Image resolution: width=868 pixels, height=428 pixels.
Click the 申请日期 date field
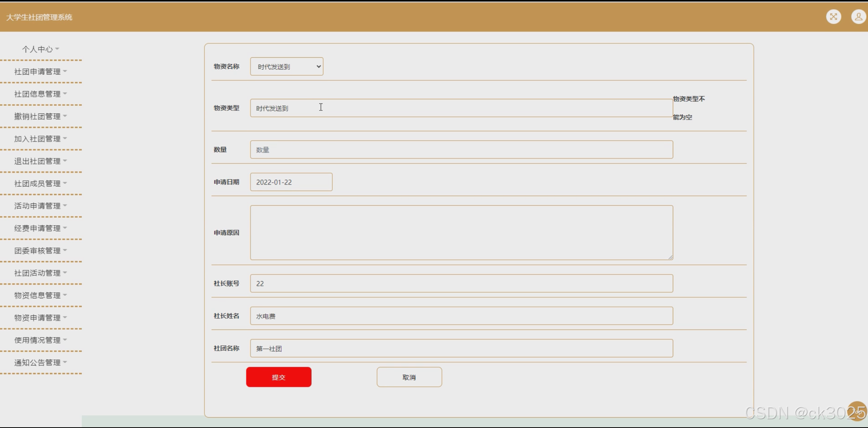point(291,182)
